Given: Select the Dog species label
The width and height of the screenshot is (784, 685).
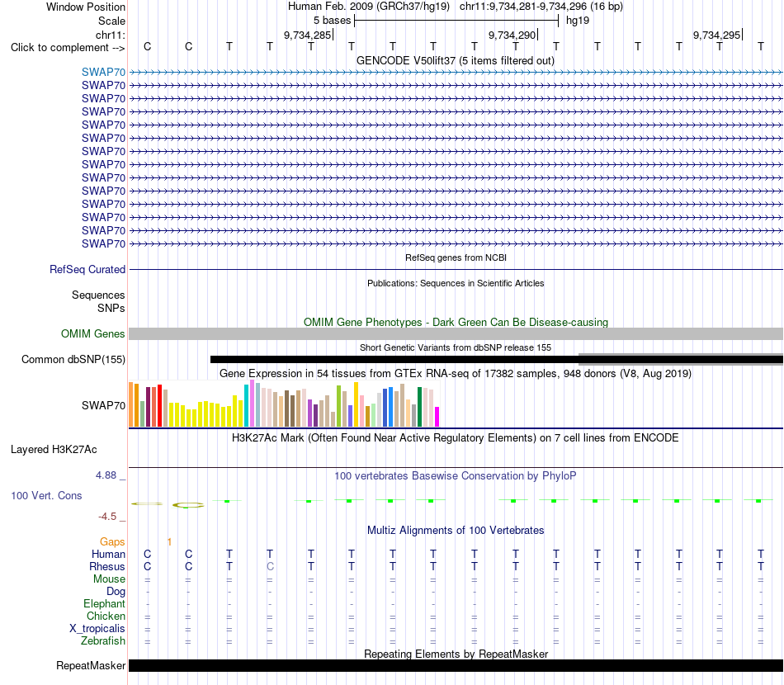Looking at the screenshot, I should 116,592.
